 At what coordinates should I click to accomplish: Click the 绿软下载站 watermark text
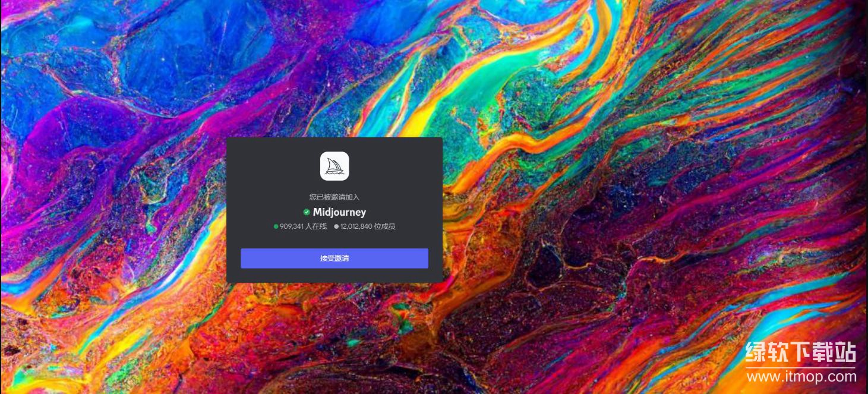point(801,352)
